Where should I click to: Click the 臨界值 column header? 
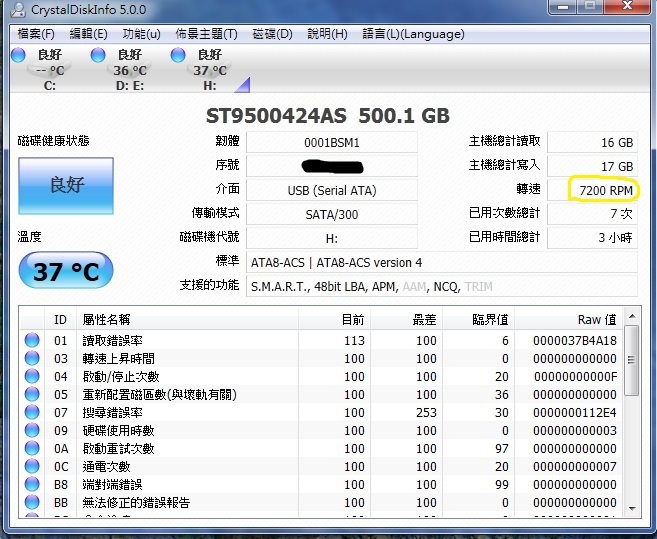click(x=479, y=320)
